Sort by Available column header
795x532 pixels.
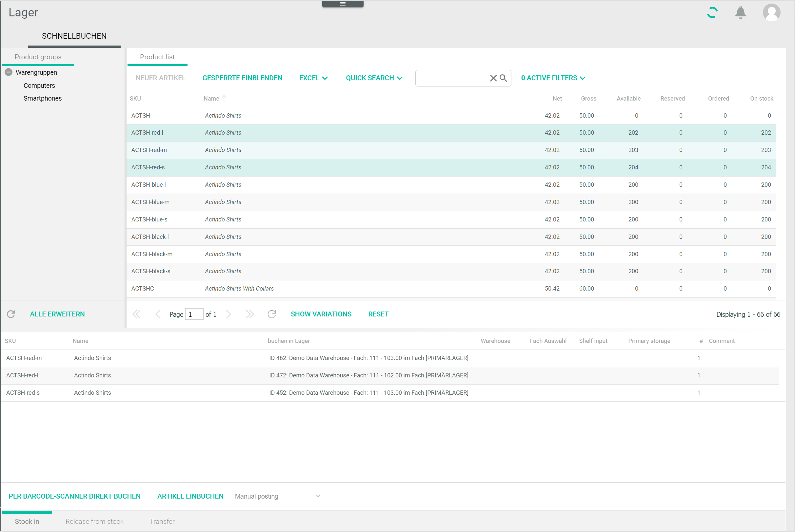[x=628, y=98]
